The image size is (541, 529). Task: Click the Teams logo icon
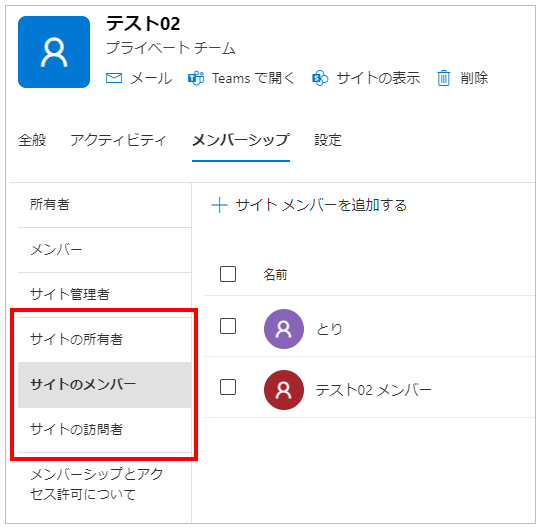click(x=196, y=78)
